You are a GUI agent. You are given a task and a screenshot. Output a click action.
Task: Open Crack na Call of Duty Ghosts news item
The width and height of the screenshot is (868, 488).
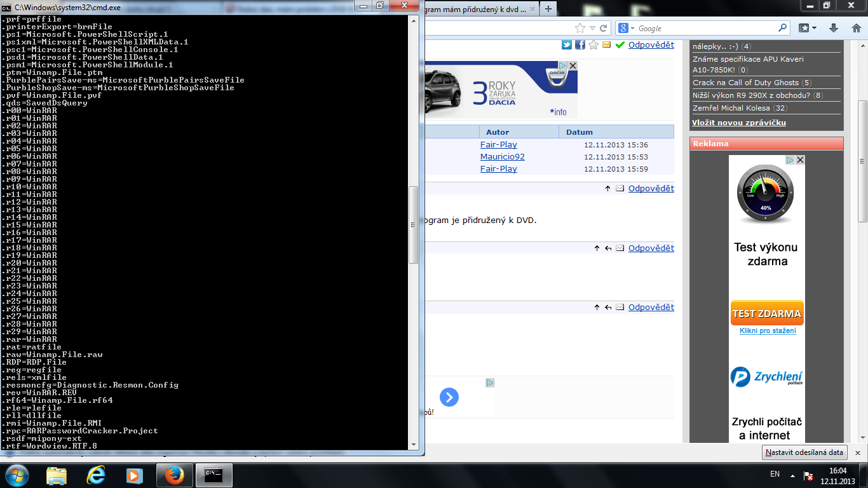(x=745, y=83)
